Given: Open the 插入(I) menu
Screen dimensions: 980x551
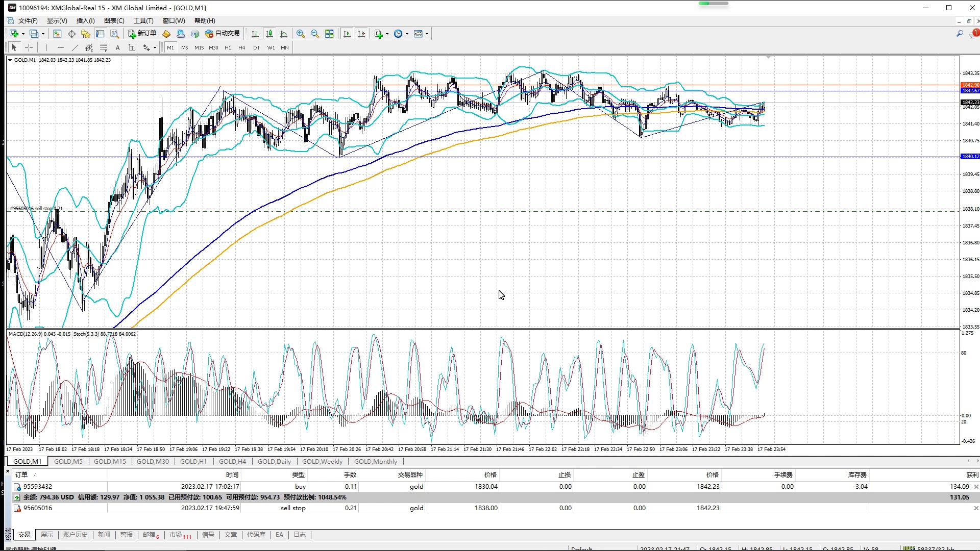Looking at the screenshot, I should pos(85,21).
